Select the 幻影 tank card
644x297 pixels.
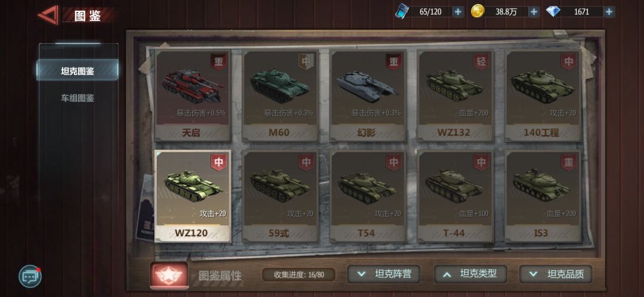(x=367, y=95)
